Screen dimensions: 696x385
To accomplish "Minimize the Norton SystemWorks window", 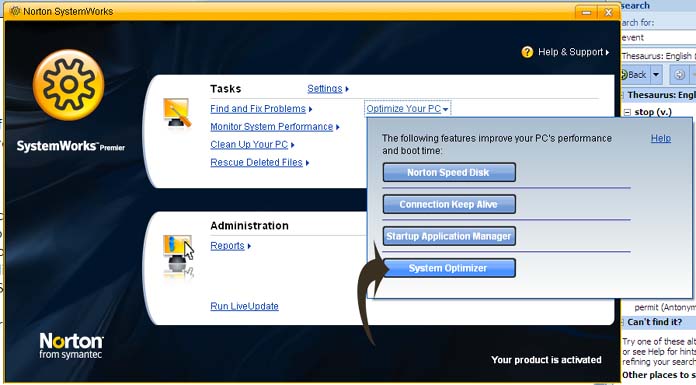I will pyautogui.click(x=586, y=12).
